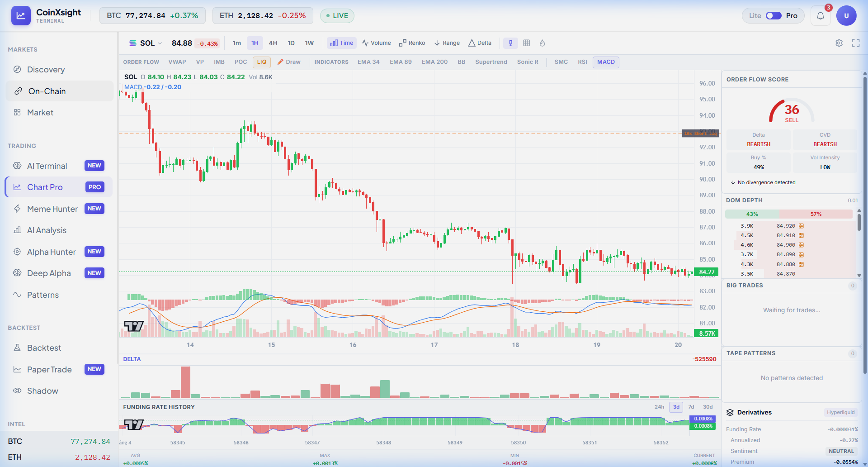Screen dimensions: 868x467
Task: Open Discovery in Markets sidebar
Action: point(59,70)
